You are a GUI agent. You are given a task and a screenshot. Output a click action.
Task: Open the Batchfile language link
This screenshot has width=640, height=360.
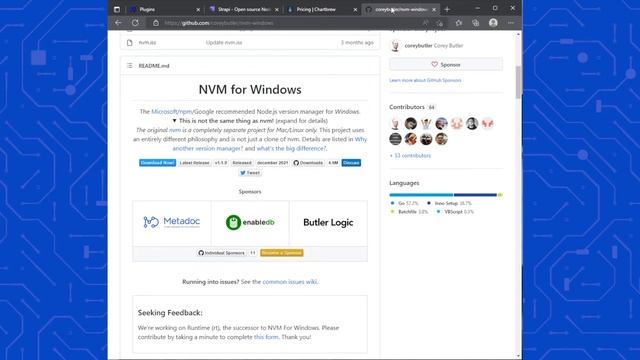(x=409, y=212)
